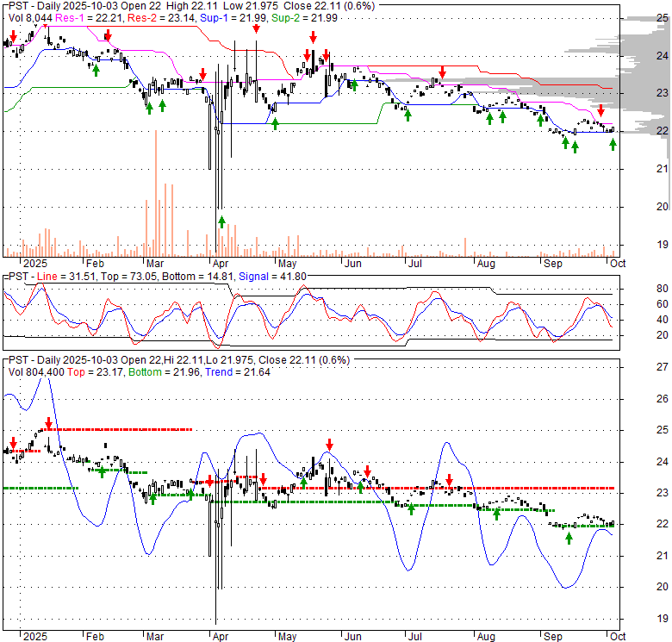
Task: Click the green up arrow below April's price low in top chart
Action: pyautogui.click(x=221, y=222)
